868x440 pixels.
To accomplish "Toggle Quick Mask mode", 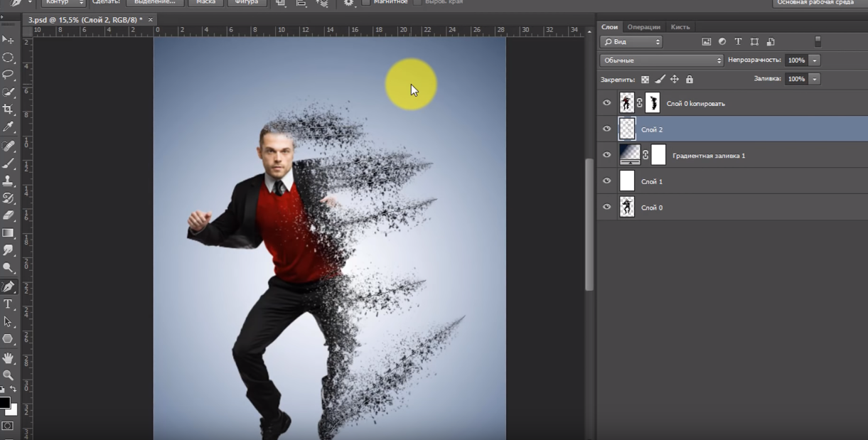I will click(8, 426).
